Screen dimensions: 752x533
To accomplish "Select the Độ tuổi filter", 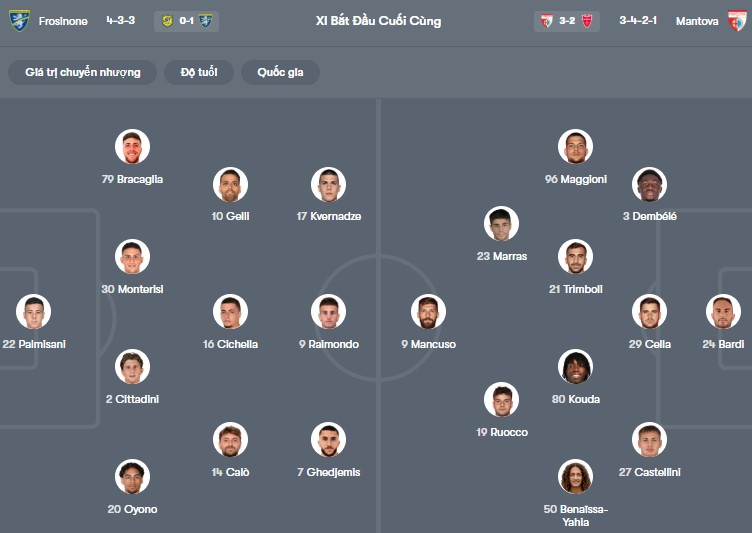I will coord(199,72).
